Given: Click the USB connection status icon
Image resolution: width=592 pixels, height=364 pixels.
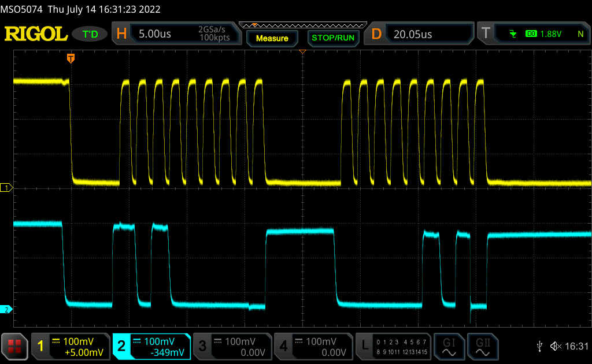Looking at the screenshot, I should (539, 346).
